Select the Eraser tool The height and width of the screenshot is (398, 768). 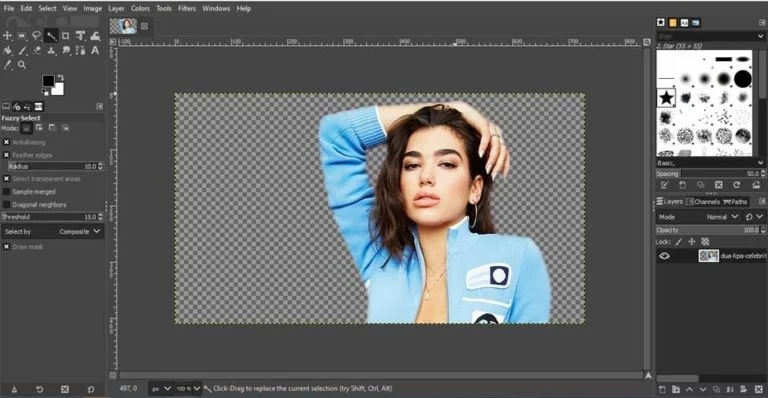tap(36, 50)
